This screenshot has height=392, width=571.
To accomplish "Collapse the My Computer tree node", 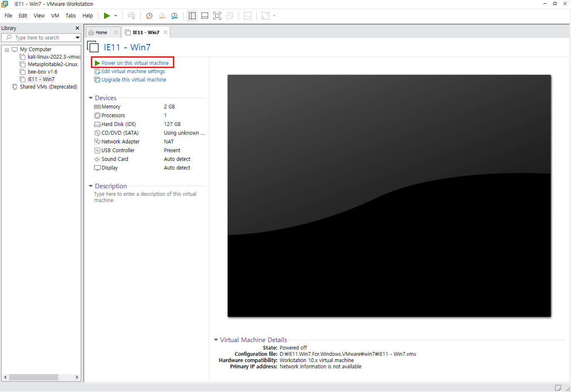I will 7,49.
